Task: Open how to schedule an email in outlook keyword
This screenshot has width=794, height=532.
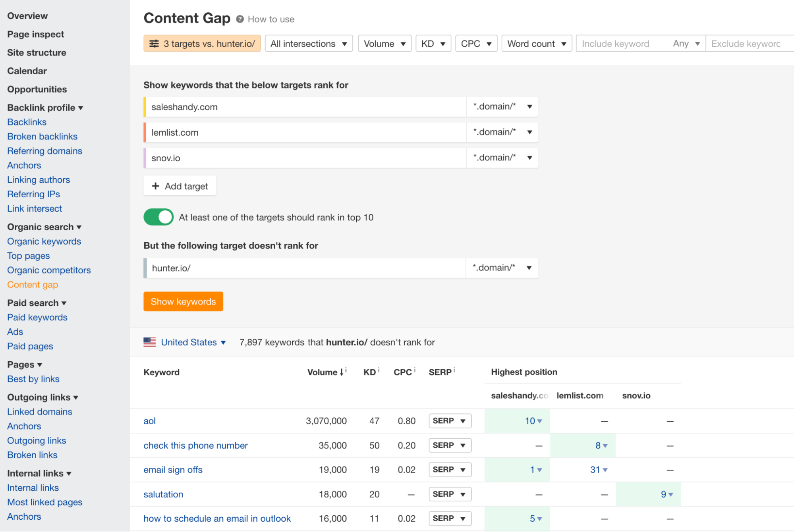Action: 217,519
